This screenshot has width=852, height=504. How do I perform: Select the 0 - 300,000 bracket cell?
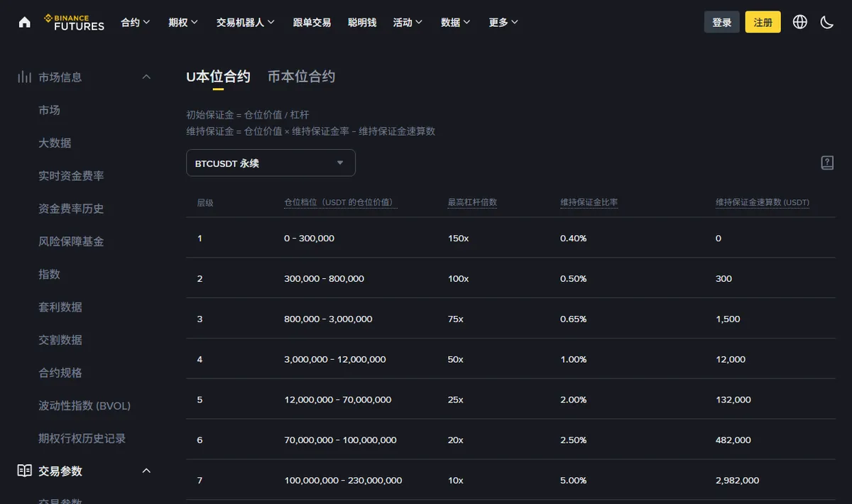tap(309, 239)
